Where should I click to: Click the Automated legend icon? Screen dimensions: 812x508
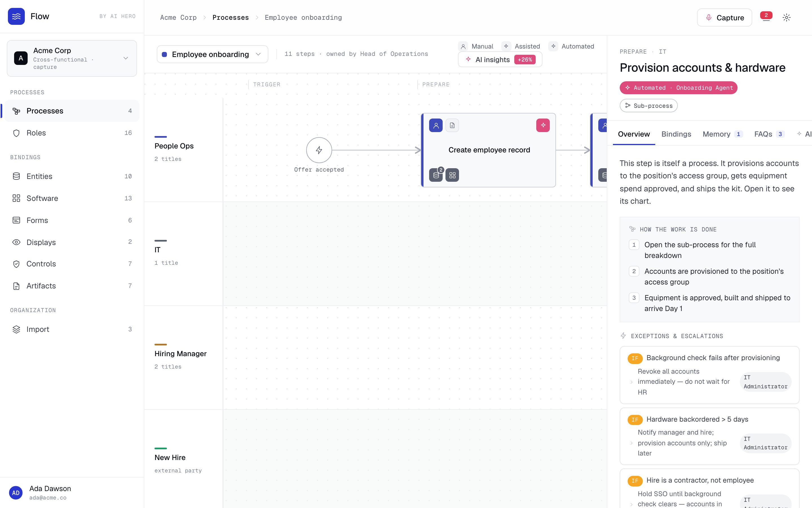pyautogui.click(x=553, y=46)
